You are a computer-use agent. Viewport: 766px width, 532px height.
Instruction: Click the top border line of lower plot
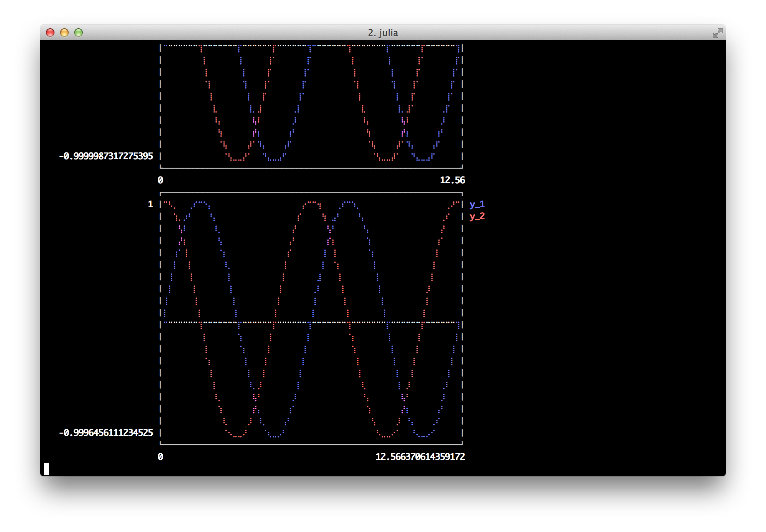point(311,192)
